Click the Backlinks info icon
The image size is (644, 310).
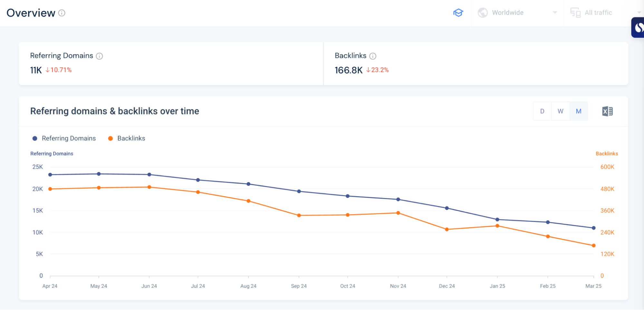click(373, 56)
